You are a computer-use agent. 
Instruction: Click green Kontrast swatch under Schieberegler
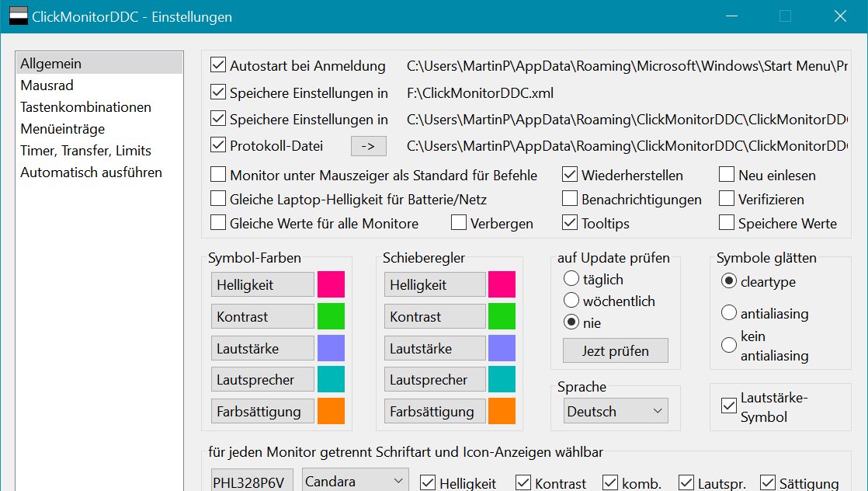coord(502,316)
